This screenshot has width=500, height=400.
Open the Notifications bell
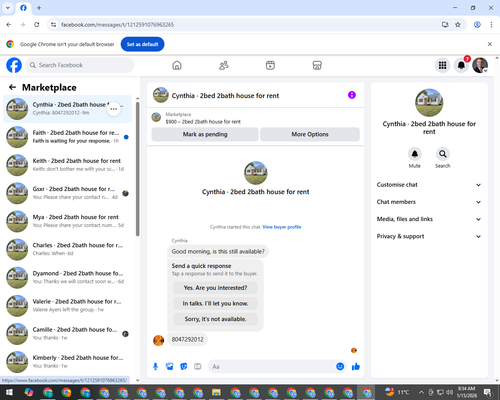[461, 65]
